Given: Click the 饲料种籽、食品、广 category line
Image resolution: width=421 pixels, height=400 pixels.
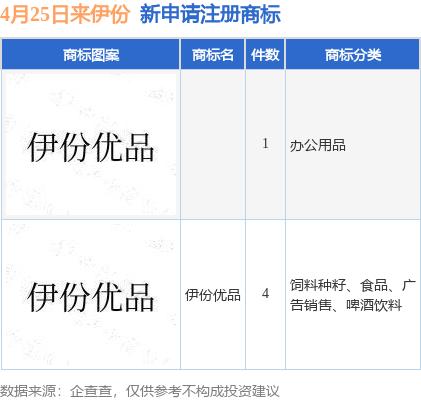Looking at the screenshot, I should pos(353,285).
